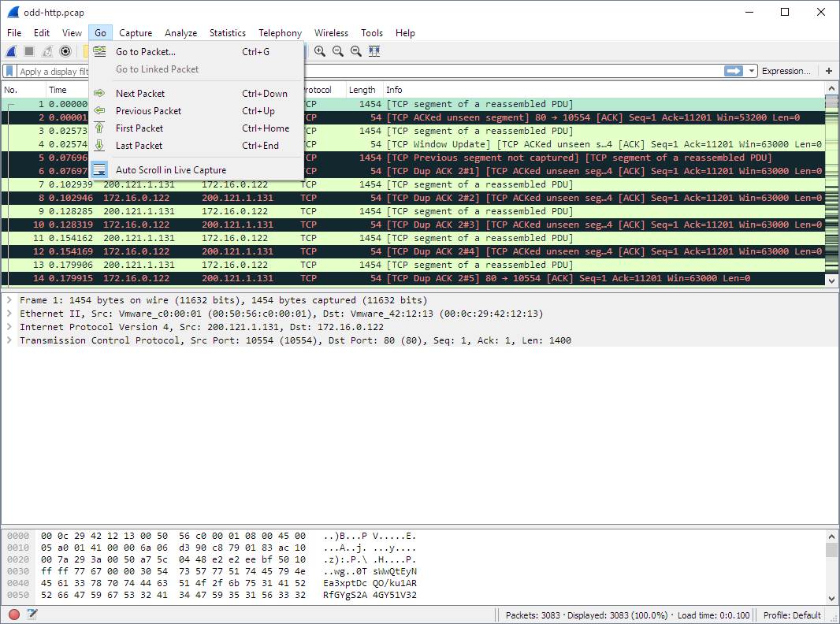Image resolution: width=840 pixels, height=624 pixels.
Task: Open the display filter apply dropdown arrow
Action: coord(751,71)
